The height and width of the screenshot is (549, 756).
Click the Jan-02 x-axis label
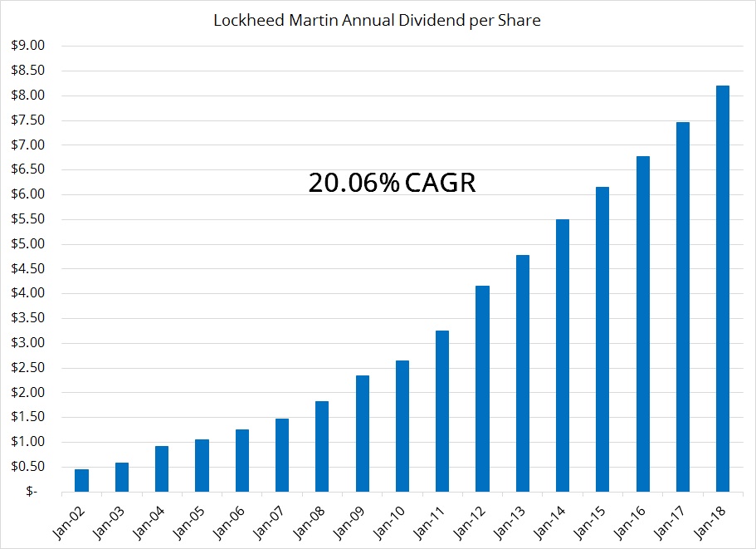click(69, 523)
